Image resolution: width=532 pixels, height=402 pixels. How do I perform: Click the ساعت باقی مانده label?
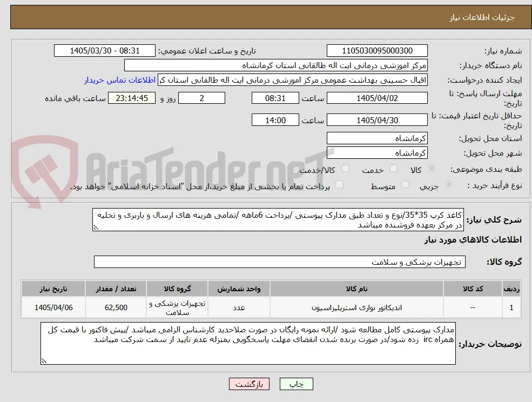(x=75, y=98)
